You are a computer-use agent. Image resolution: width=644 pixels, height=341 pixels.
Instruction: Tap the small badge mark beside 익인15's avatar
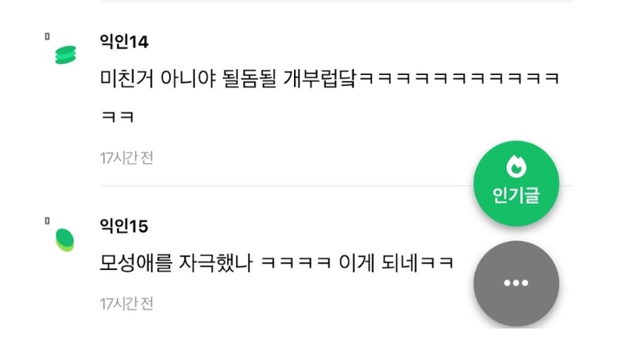(48, 221)
